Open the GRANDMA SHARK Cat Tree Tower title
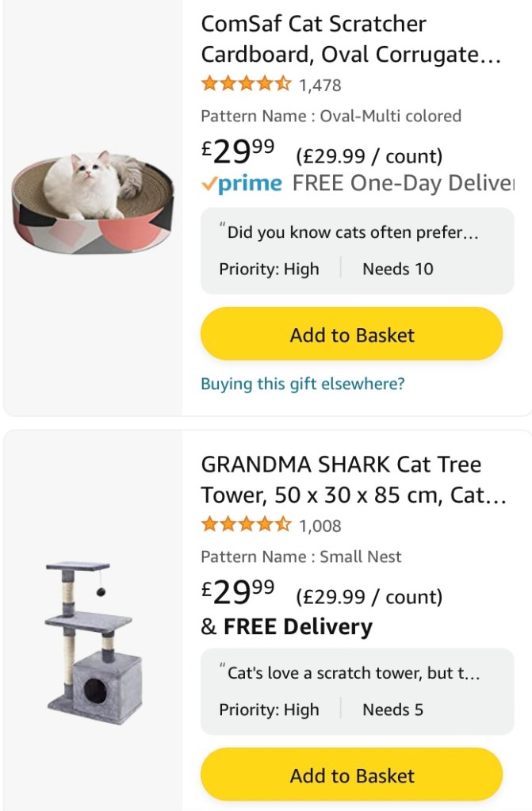 tap(353, 480)
